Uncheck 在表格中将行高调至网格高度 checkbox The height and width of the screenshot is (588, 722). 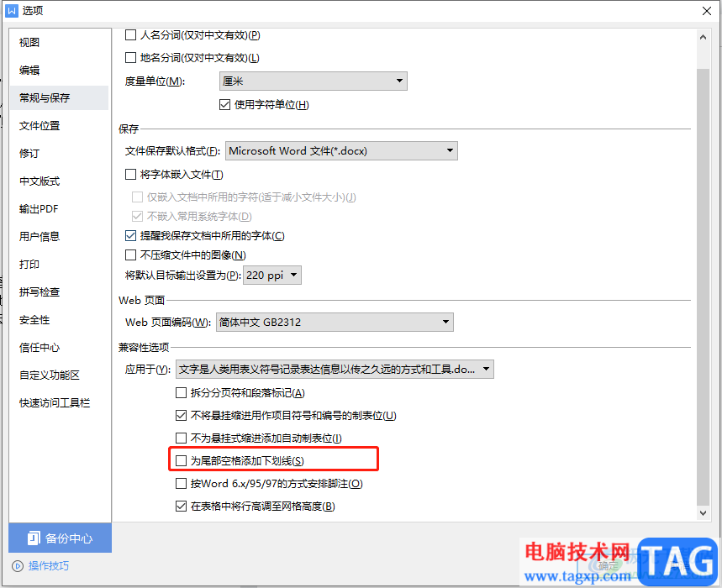click(181, 507)
